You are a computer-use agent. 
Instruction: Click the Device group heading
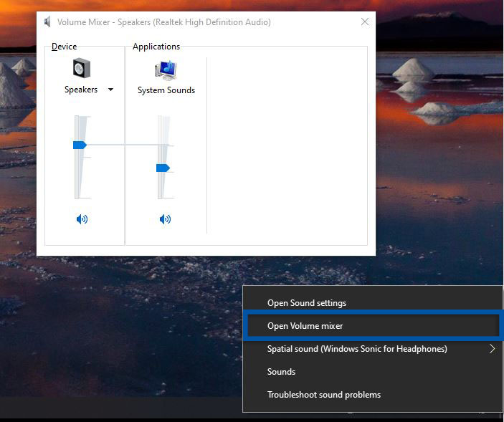point(64,47)
